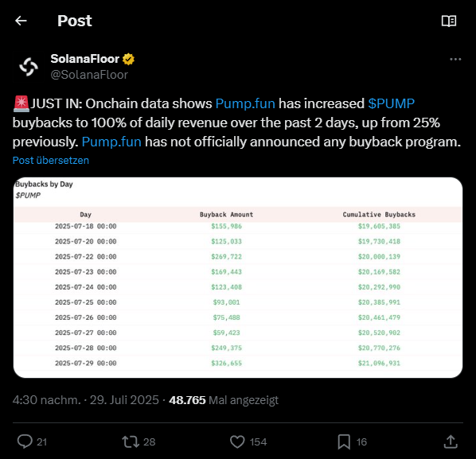Click 'Post übersetzen' translate link
476x459 pixels.
(x=51, y=160)
